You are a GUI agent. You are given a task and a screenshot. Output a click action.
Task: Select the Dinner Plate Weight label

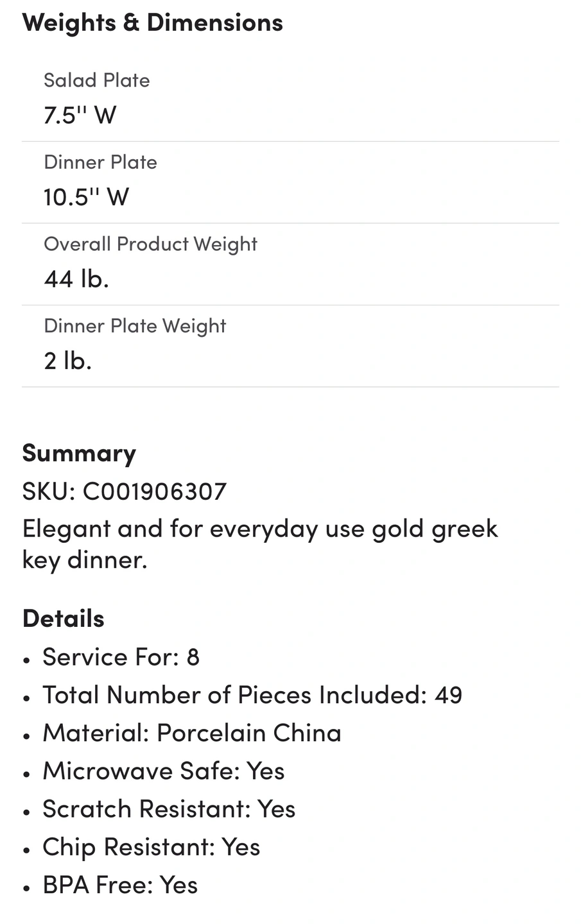coord(135,326)
